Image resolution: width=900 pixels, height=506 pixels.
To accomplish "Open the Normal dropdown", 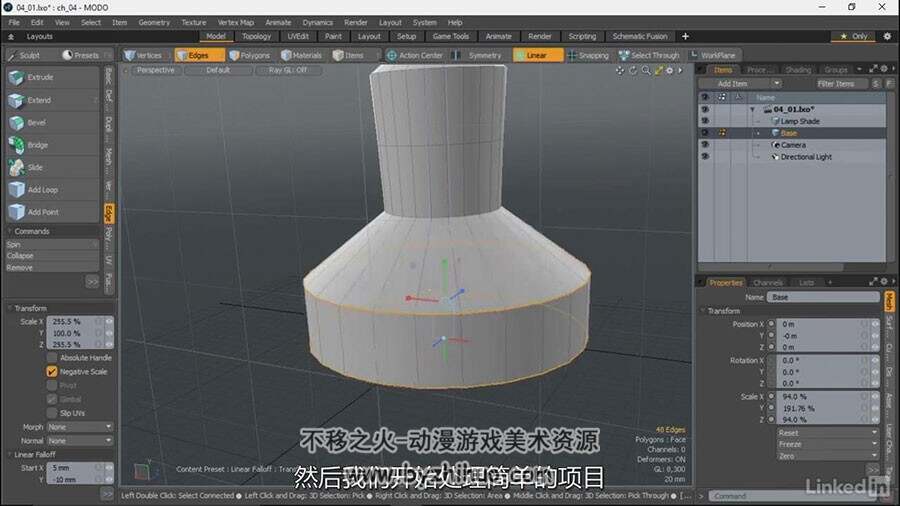I will pyautogui.click(x=80, y=441).
